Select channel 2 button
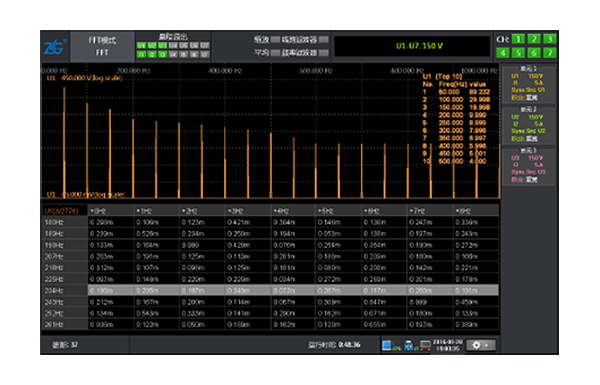This screenshot has height=385, width=600. tap(534, 39)
